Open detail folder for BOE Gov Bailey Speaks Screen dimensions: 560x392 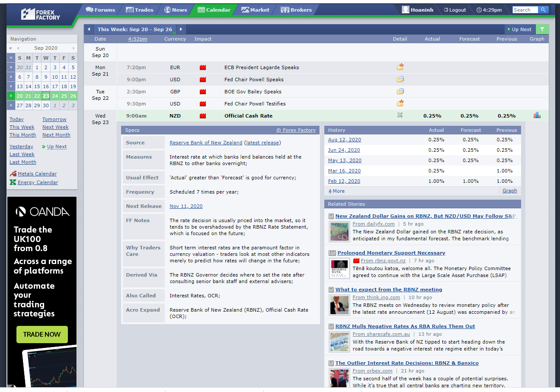pos(400,91)
